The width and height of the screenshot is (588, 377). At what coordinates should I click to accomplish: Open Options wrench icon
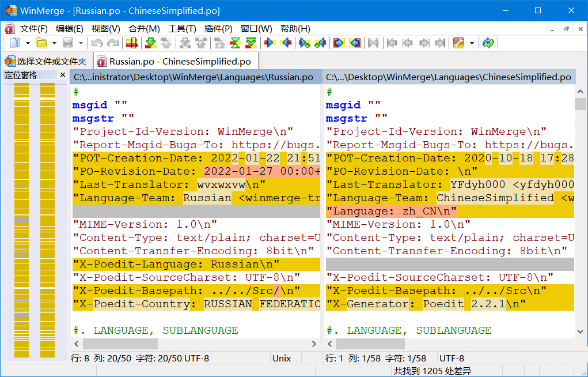point(458,43)
